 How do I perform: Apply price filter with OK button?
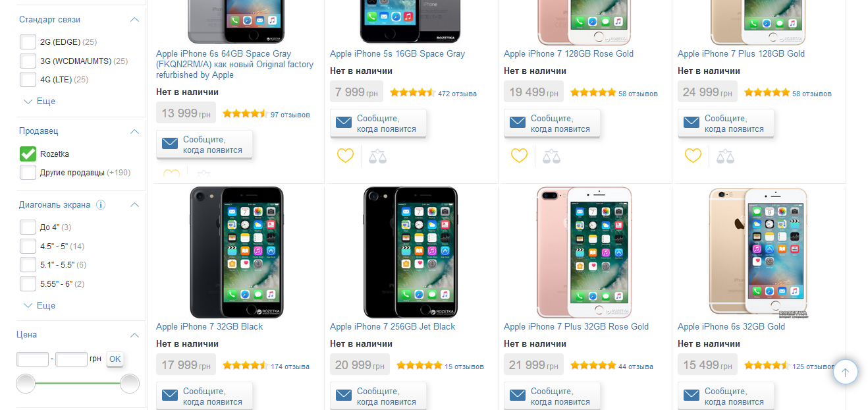(x=115, y=359)
